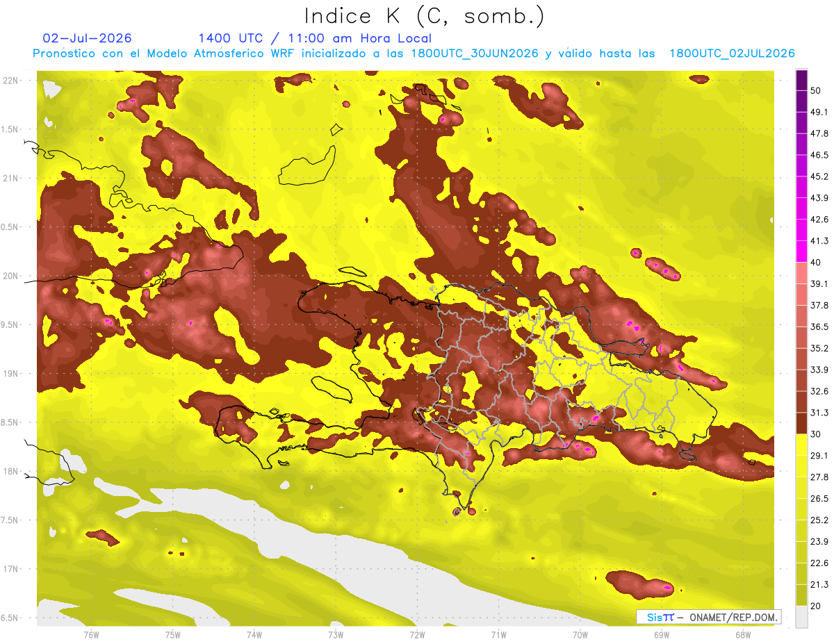The image size is (834, 644).
Task: Pick the darkest purple swatch atop the colorbar
Action: tap(801, 80)
